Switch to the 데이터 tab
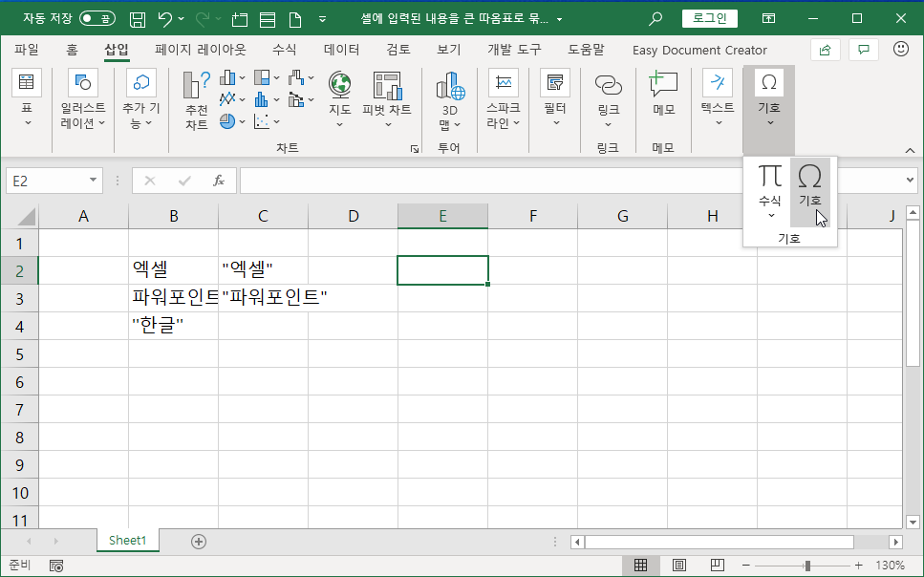Screen dimensions: 924x577 pos(341,50)
